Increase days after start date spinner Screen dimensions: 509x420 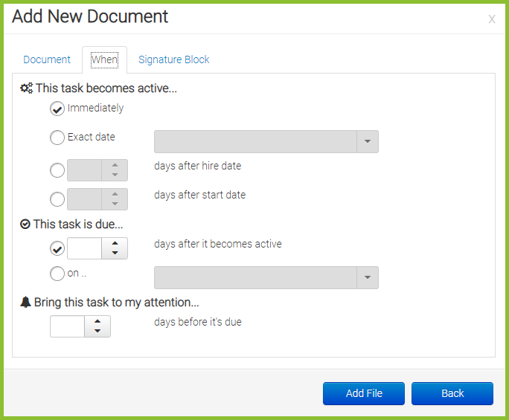[x=115, y=194]
